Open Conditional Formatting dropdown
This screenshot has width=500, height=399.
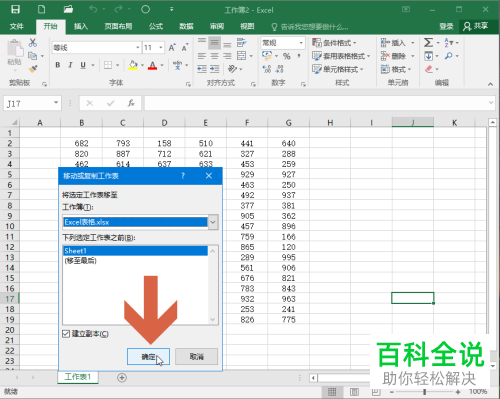pos(334,43)
